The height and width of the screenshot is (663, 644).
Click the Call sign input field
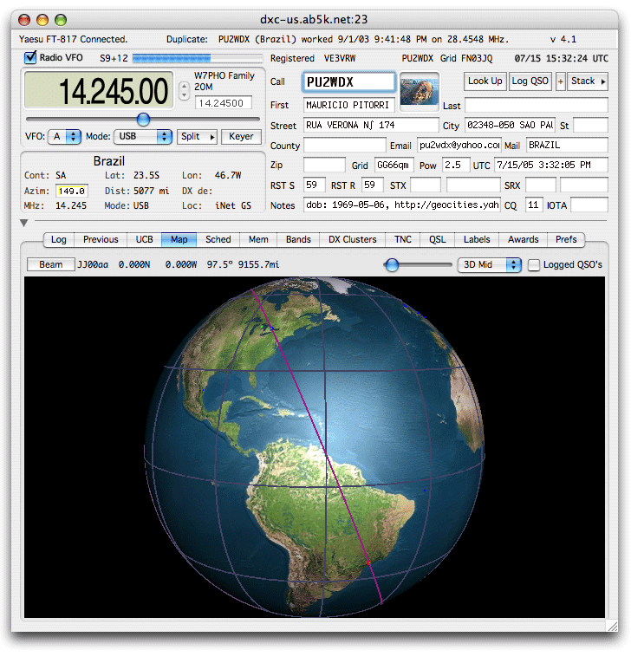348,82
